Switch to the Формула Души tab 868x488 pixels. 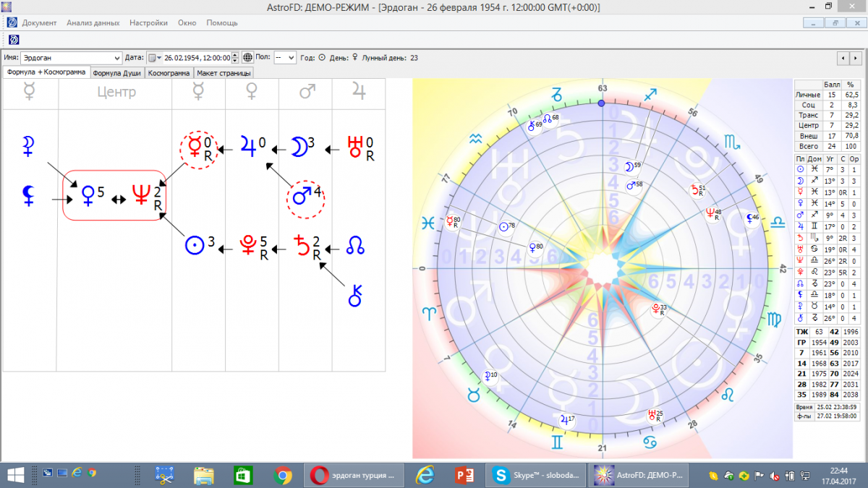[117, 73]
